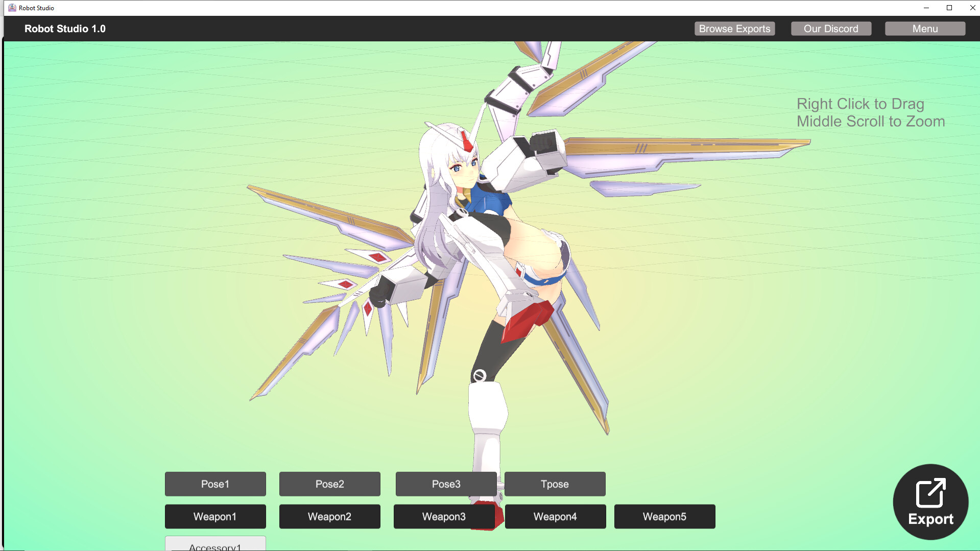
Task: Open the Menu panel
Action: point(924,29)
